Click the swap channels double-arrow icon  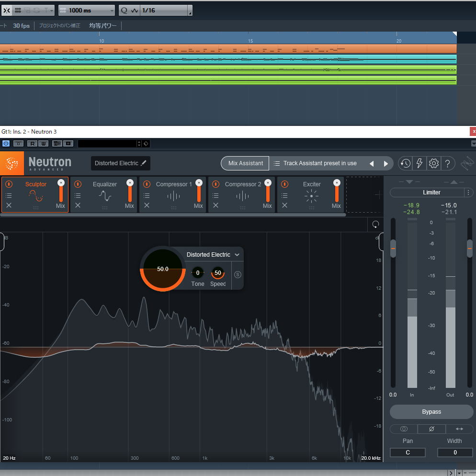click(x=459, y=429)
